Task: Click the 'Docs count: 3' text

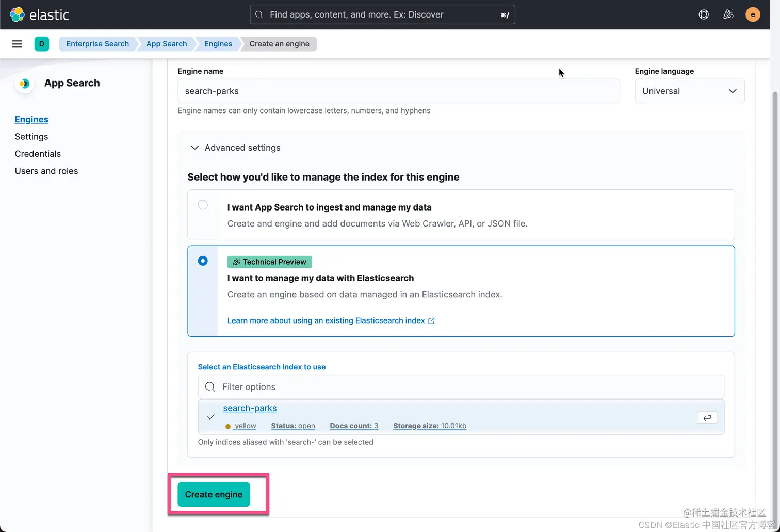Action: [x=354, y=426]
